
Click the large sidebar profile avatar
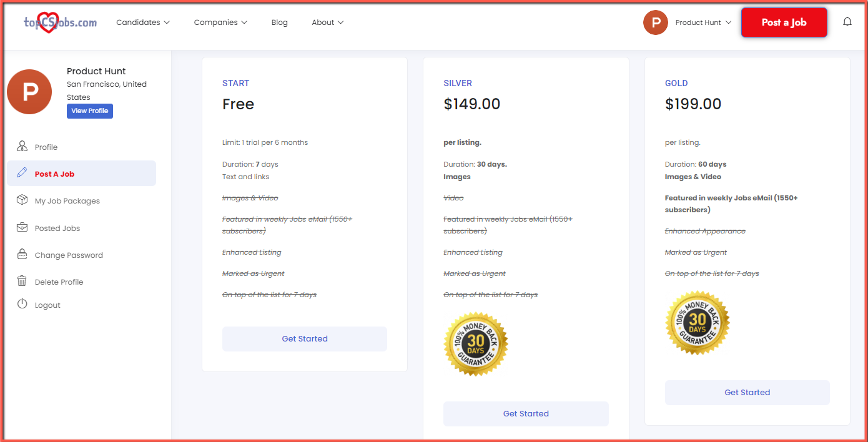click(29, 92)
